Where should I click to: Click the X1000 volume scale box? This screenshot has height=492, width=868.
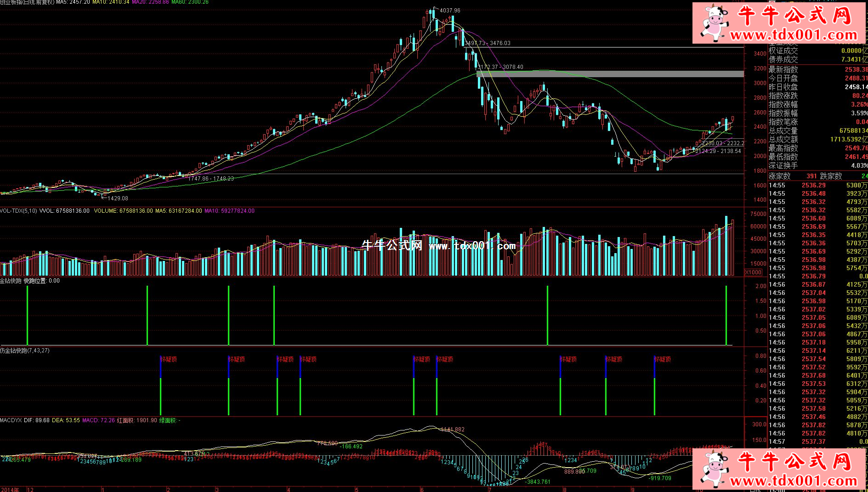click(x=753, y=272)
